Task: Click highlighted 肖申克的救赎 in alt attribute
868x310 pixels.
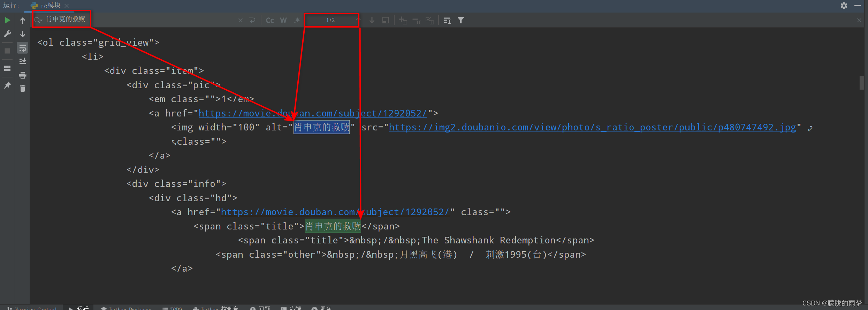Action: click(x=322, y=127)
